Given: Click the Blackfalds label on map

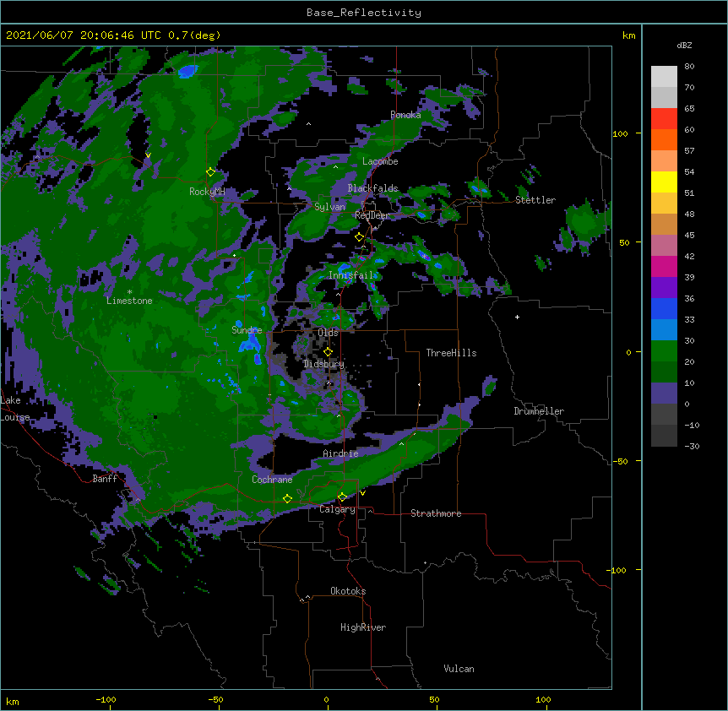Looking at the screenshot, I should click(x=372, y=188).
